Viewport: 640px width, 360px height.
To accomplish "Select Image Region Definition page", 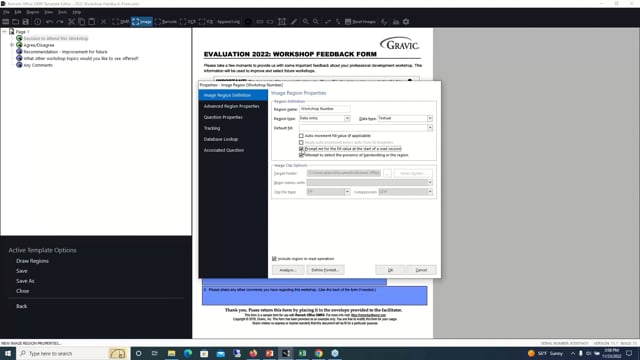I will (233, 95).
